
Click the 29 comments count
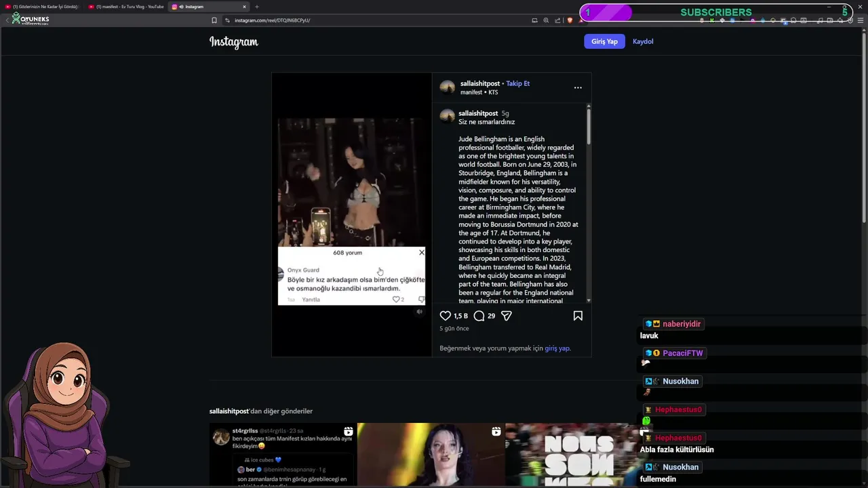[491, 316]
